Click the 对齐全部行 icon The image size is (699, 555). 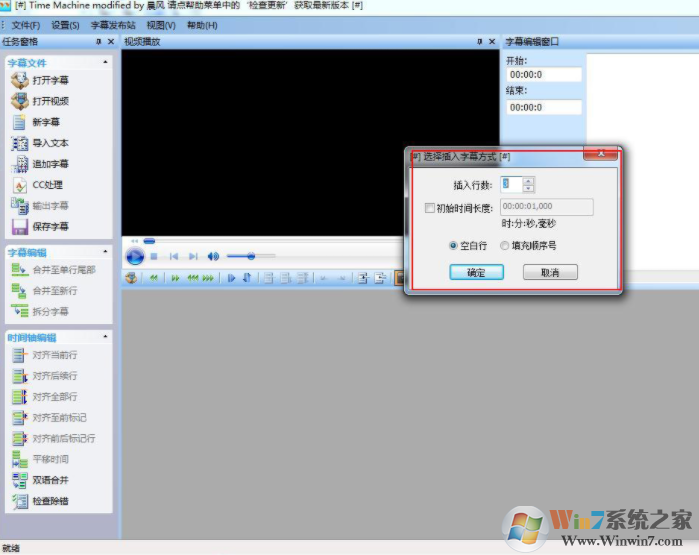pos(20,397)
